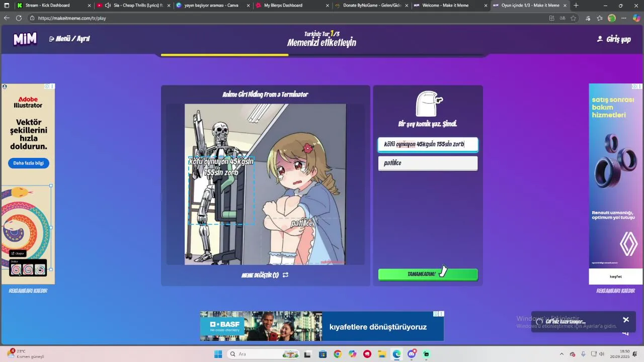Close the Oyun içinde 1/3 tab
The image size is (644, 362).
click(x=565, y=6)
